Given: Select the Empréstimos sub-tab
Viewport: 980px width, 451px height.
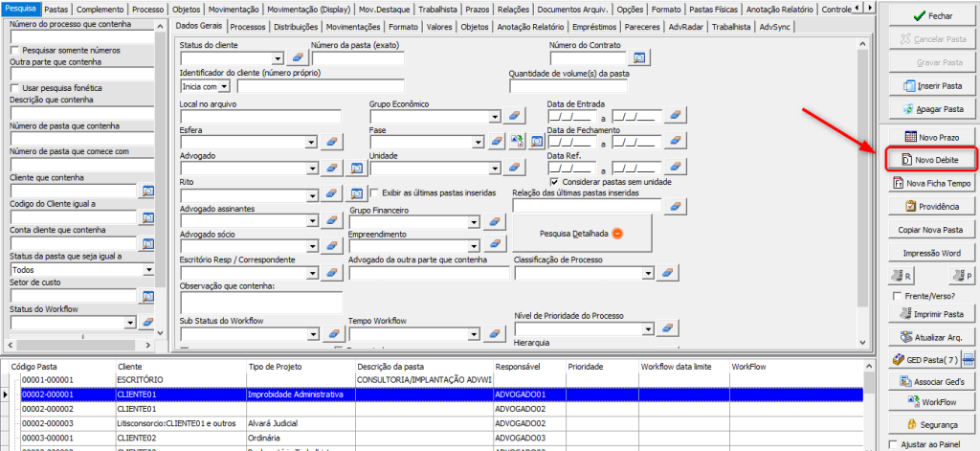Looking at the screenshot, I should 593,27.
